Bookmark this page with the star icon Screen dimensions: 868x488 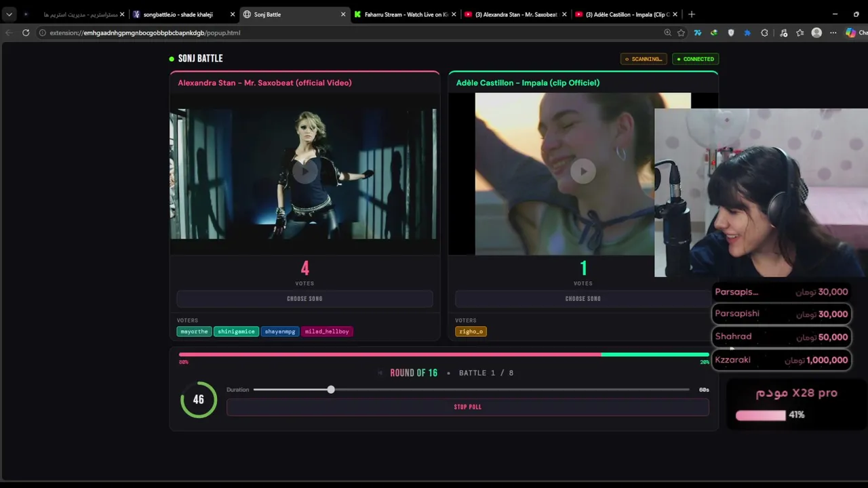point(681,33)
